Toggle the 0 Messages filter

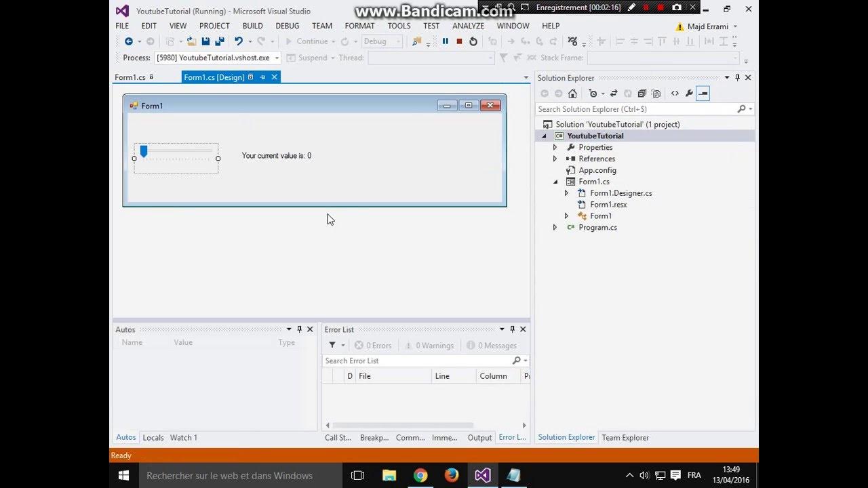(492, 345)
